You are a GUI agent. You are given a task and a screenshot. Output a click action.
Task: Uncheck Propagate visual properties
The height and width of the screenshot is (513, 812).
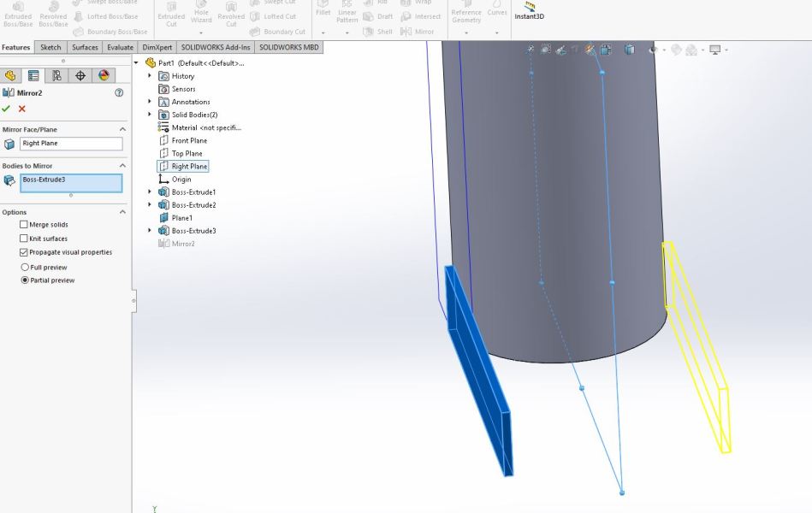(x=24, y=252)
